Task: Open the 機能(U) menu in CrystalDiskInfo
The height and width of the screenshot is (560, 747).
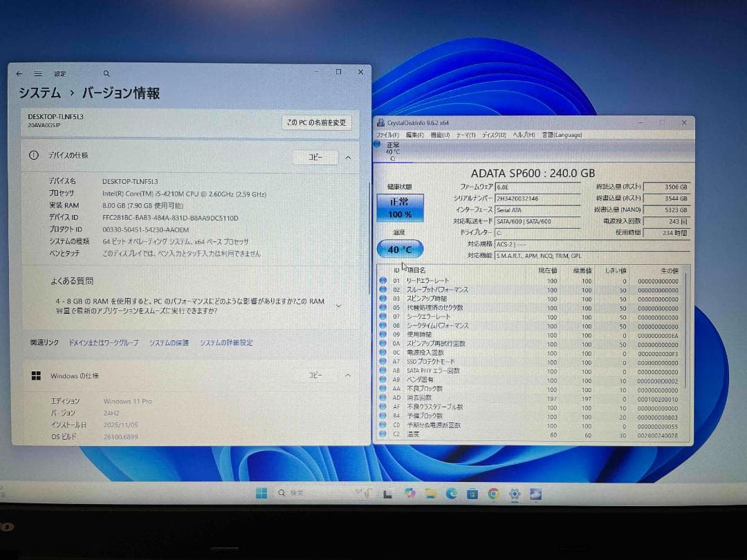Action: 439,134
